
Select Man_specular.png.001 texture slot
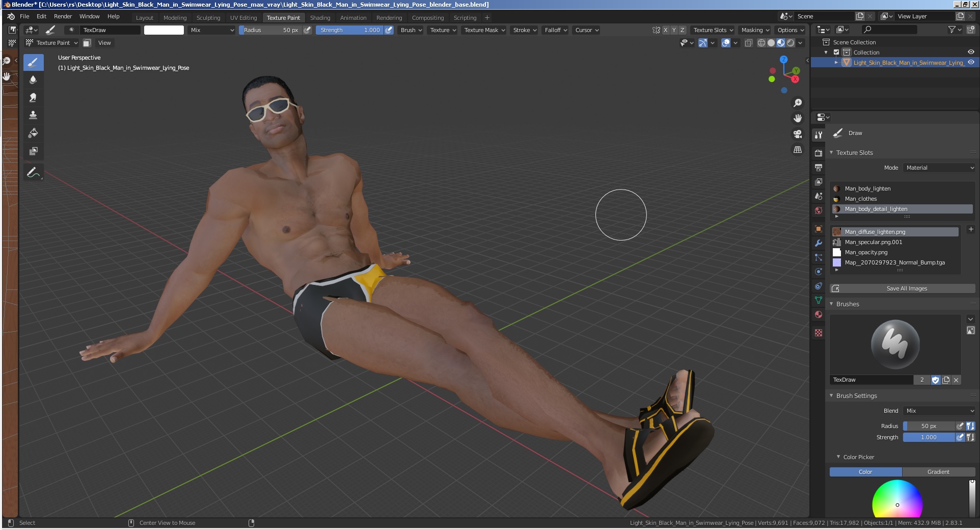pos(895,242)
